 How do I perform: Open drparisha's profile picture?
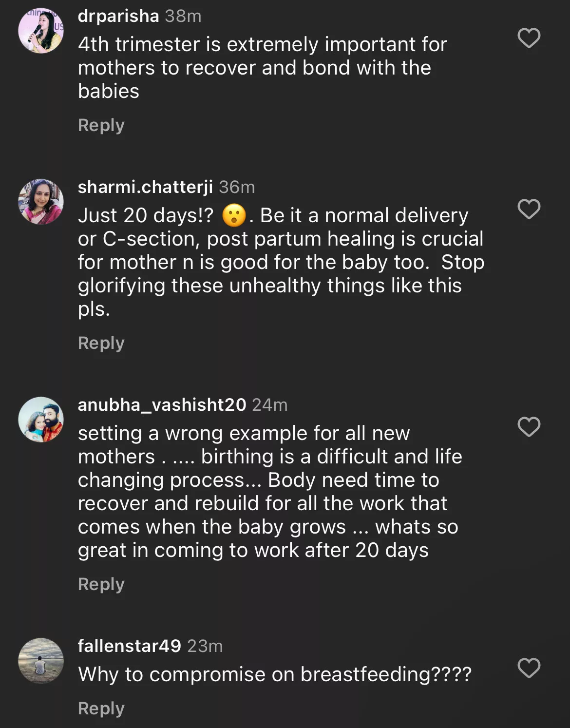click(x=41, y=30)
